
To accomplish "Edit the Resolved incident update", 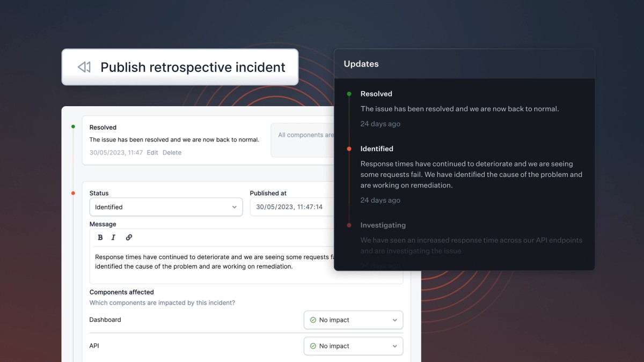I will pyautogui.click(x=152, y=152).
